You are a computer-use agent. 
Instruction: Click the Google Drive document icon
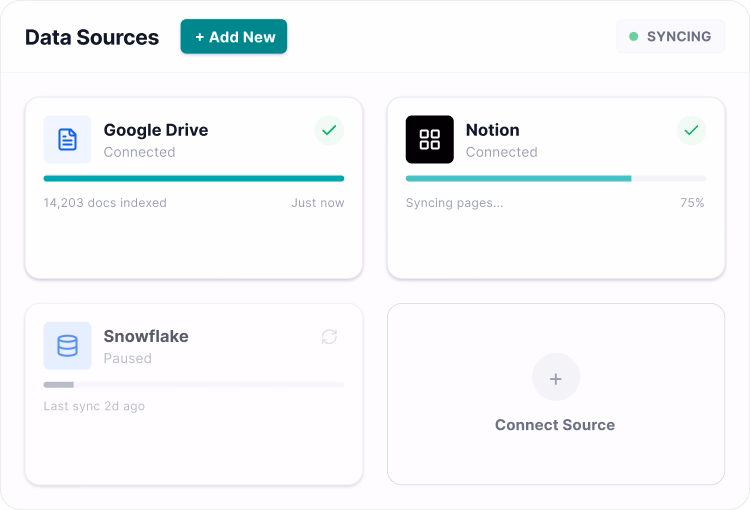67,140
